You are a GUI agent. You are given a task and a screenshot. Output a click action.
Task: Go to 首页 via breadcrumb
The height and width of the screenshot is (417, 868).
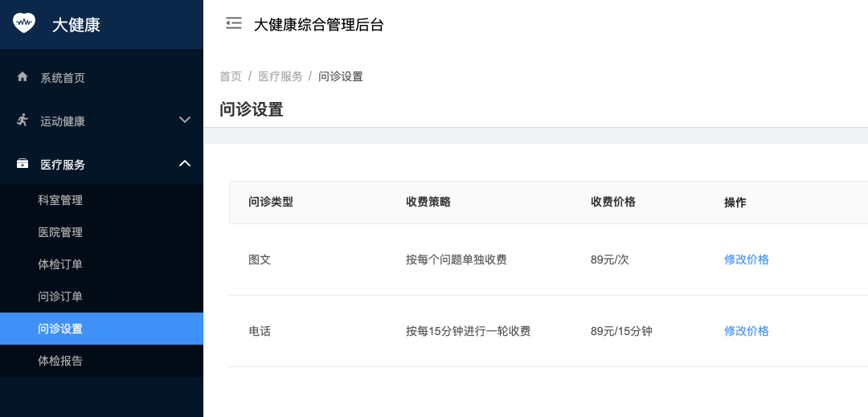[231, 76]
